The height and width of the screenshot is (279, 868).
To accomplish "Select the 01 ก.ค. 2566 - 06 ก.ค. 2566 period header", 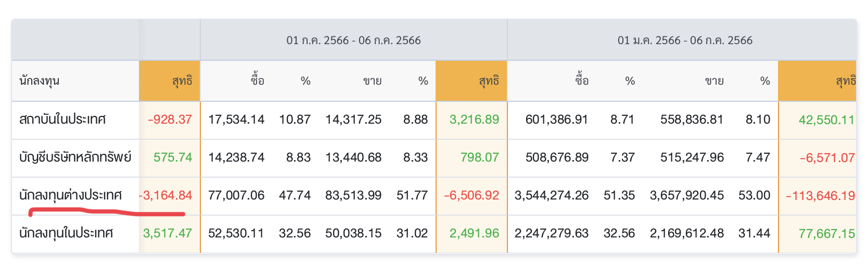I will [x=353, y=41].
